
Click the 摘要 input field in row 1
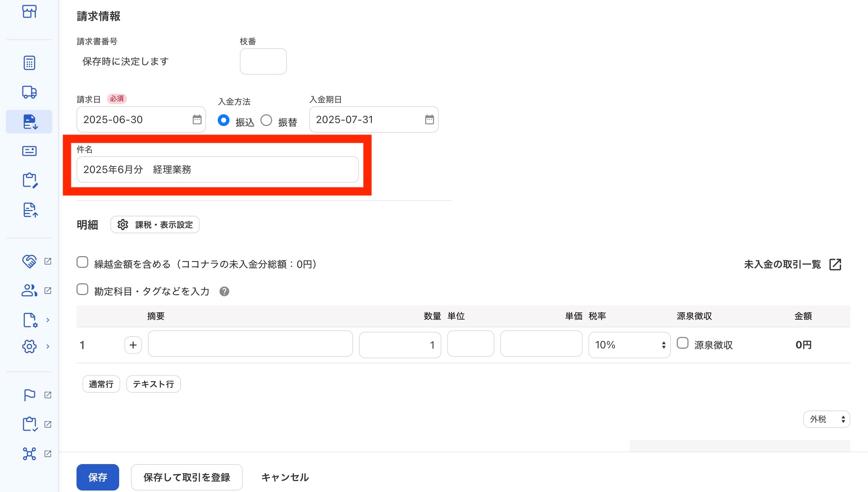pyautogui.click(x=250, y=344)
